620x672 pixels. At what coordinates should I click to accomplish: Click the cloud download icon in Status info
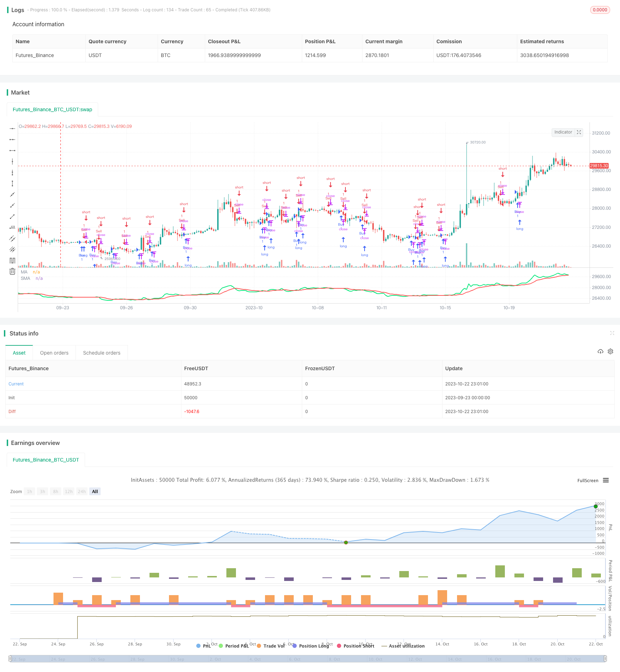pyautogui.click(x=600, y=351)
